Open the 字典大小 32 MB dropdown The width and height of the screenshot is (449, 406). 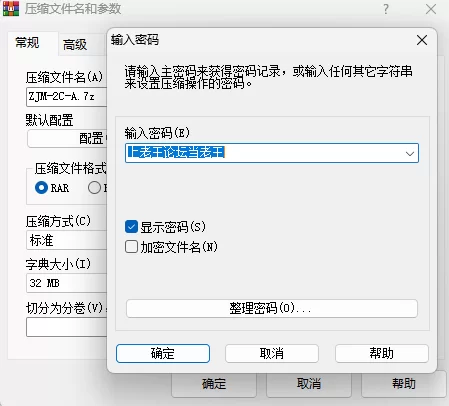coord(67,283)
